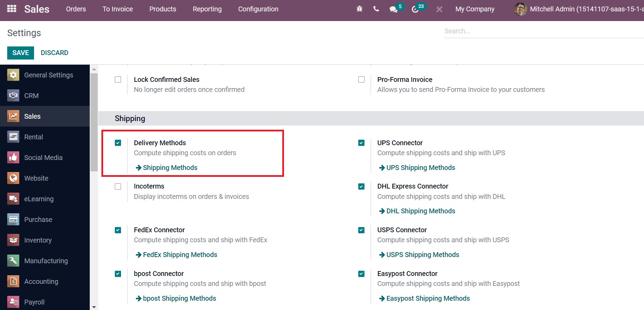The width and height of the screenshot is (644, 310).
Task: Uncheck the bpost Connector checkbox
Action: (118, 274)
